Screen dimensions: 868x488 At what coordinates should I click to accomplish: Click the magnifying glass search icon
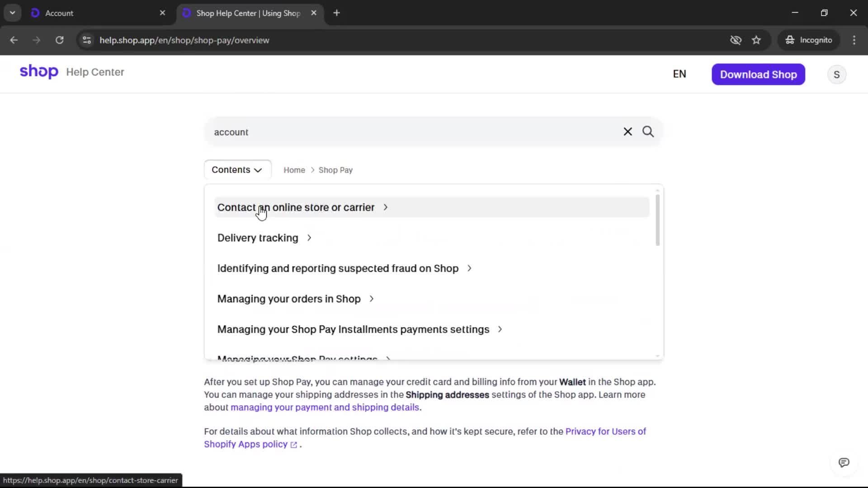click(648, 131)
